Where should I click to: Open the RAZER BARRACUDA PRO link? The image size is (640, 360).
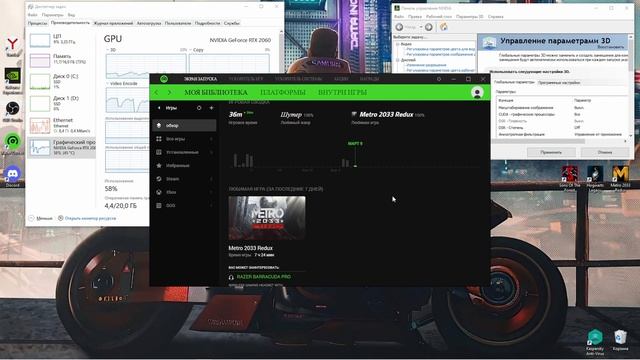[264, 277]
